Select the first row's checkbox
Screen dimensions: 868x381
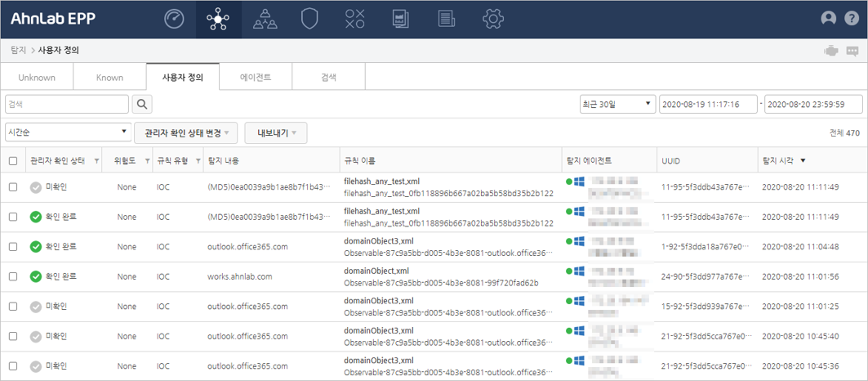pyautogui.click(x=13, y=187)
